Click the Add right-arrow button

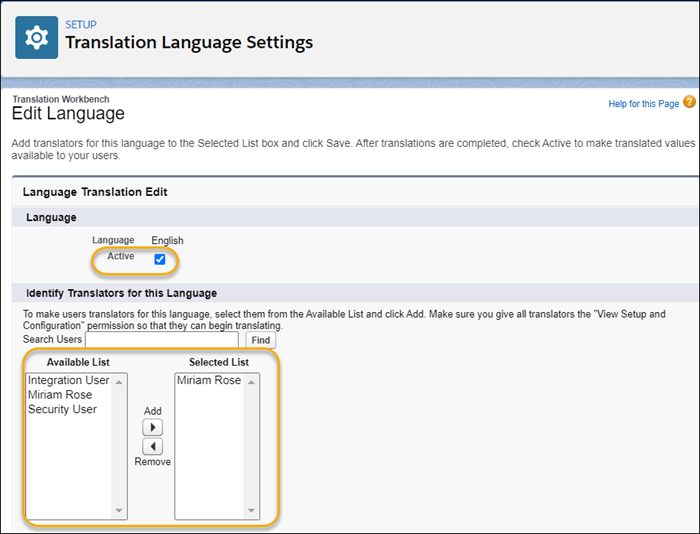point(152,427)
